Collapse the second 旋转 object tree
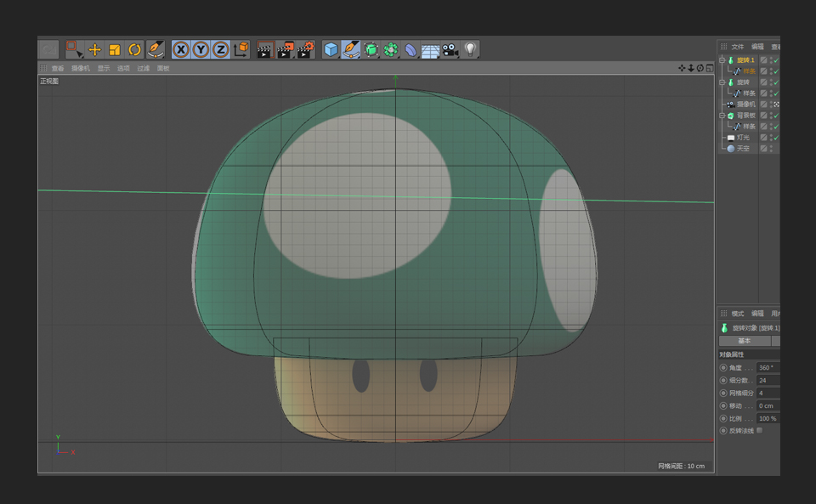The height and width of the screenshot is (504, 816). 722,82
